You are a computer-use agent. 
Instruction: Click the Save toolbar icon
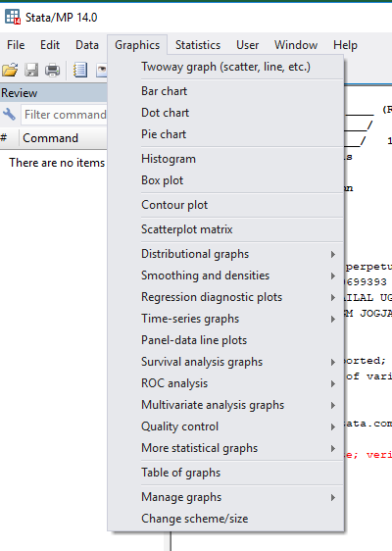(31, 70)
